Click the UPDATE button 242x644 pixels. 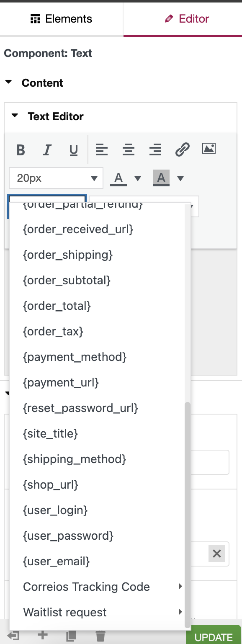[x=214, y=637]
